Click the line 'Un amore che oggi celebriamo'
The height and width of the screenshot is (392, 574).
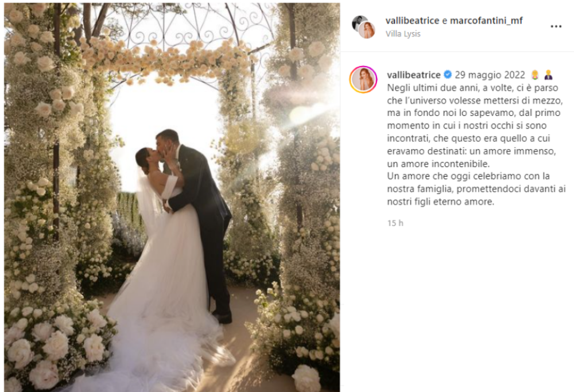click(468, 176)
